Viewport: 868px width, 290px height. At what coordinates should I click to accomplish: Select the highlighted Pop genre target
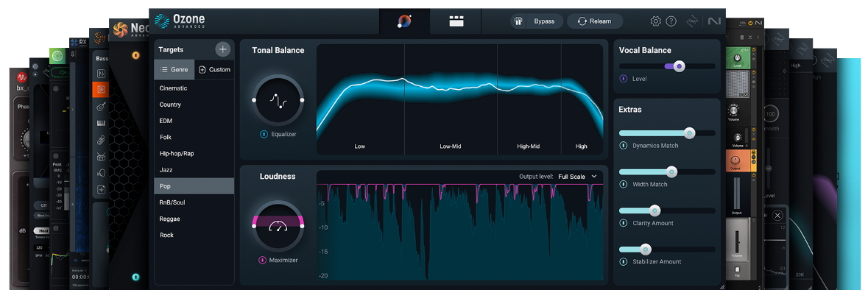[x=194, y=186]
